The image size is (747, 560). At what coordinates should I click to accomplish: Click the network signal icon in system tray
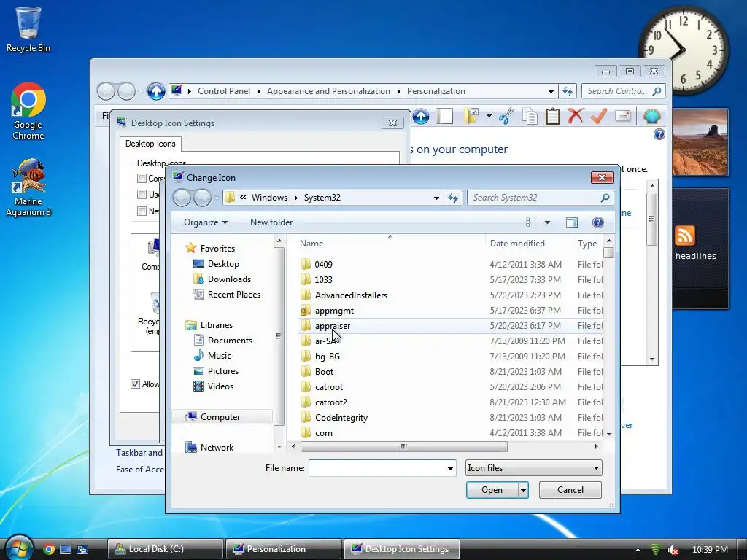tap(655, 550)
